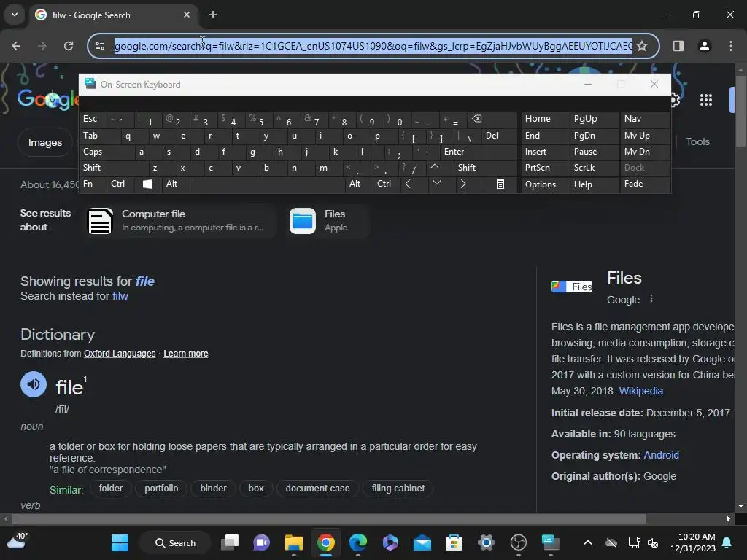Reload the page with Chrome's refresh icon
Viewport: 747px width, 560px height.
[69, 46]
